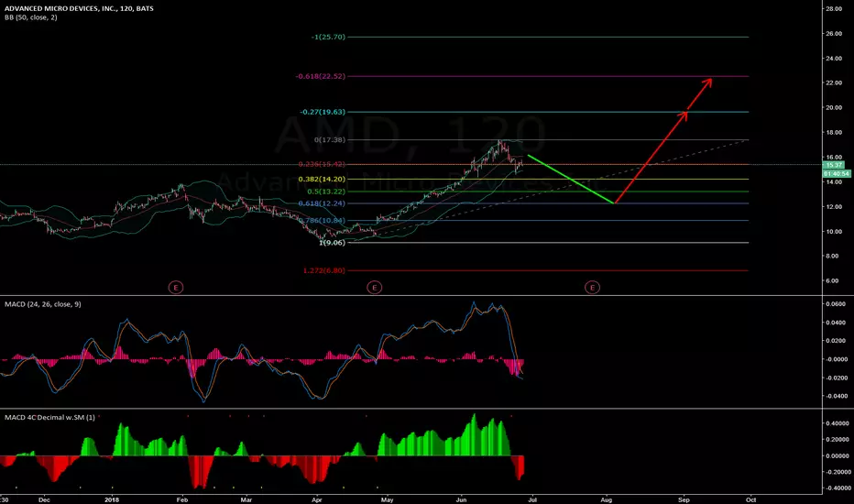
Task: Click the current price tag 15.37
Action: [836, 165]
